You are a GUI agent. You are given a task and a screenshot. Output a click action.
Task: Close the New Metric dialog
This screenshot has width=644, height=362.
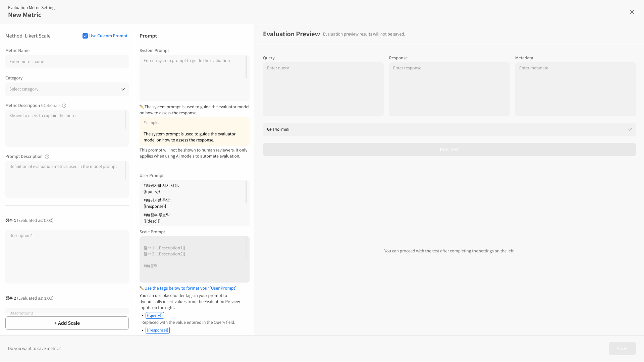(632, 12)
